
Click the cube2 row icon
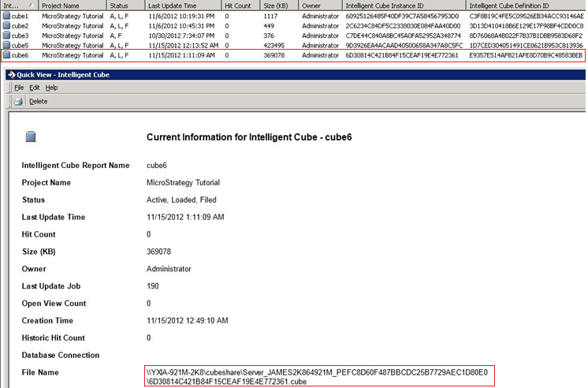pos(6,25)
